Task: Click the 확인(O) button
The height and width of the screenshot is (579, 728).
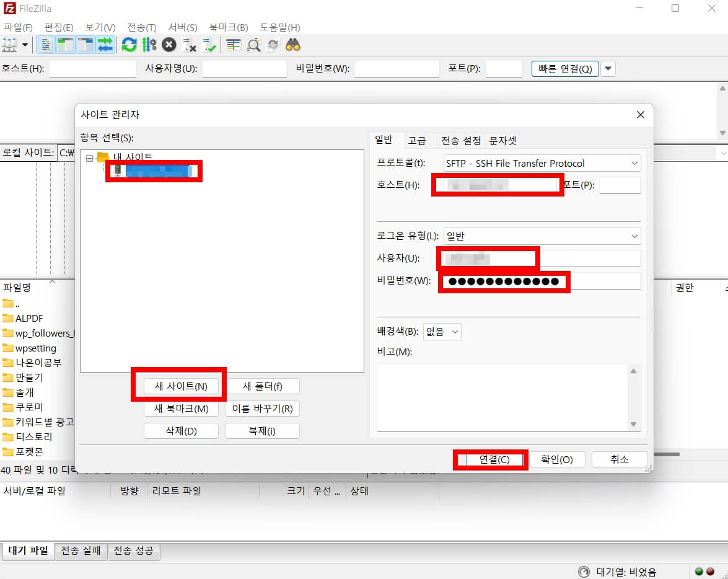Action: pos(557,459)
